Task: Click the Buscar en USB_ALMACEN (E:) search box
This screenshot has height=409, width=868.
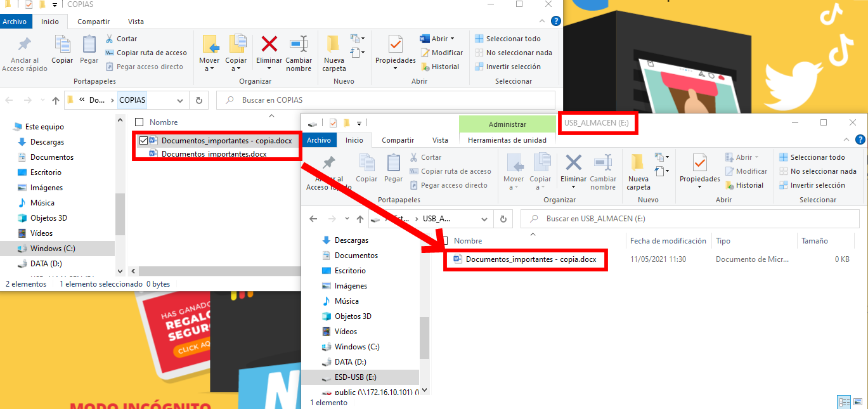Action: [691, 219]
